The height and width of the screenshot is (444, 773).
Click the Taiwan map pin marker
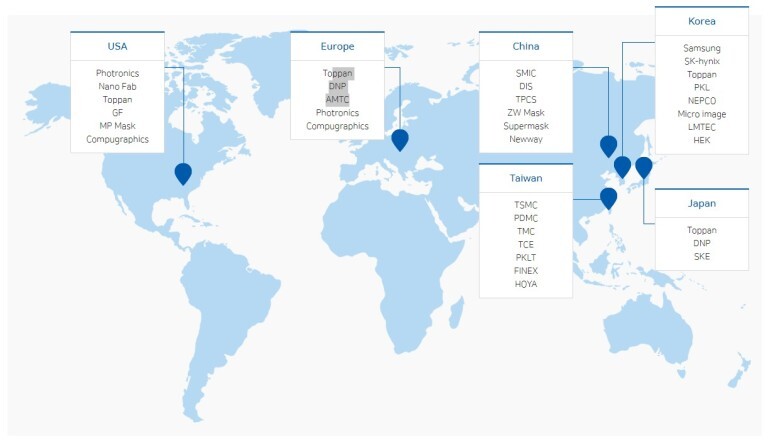(x=608, y=199)
